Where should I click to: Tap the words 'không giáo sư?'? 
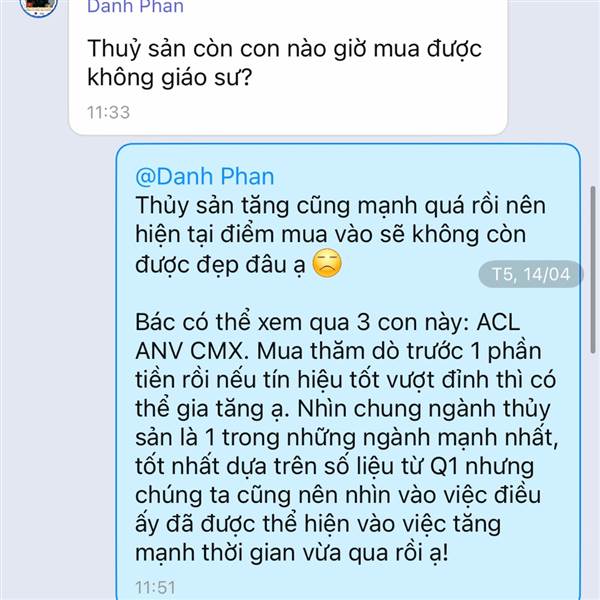click(170, 78)
